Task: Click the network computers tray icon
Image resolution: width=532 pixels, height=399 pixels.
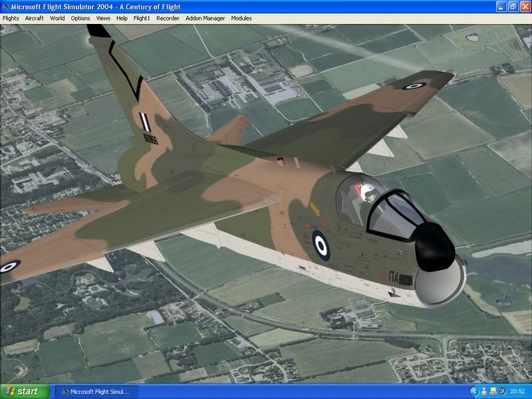Action: [x=493, y=392]
